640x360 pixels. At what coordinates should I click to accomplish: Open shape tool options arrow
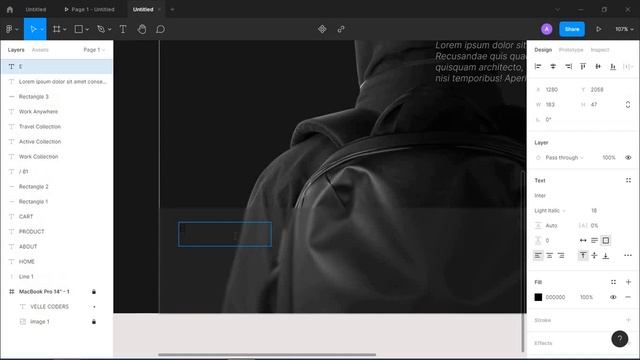click(x=87, y=29)
